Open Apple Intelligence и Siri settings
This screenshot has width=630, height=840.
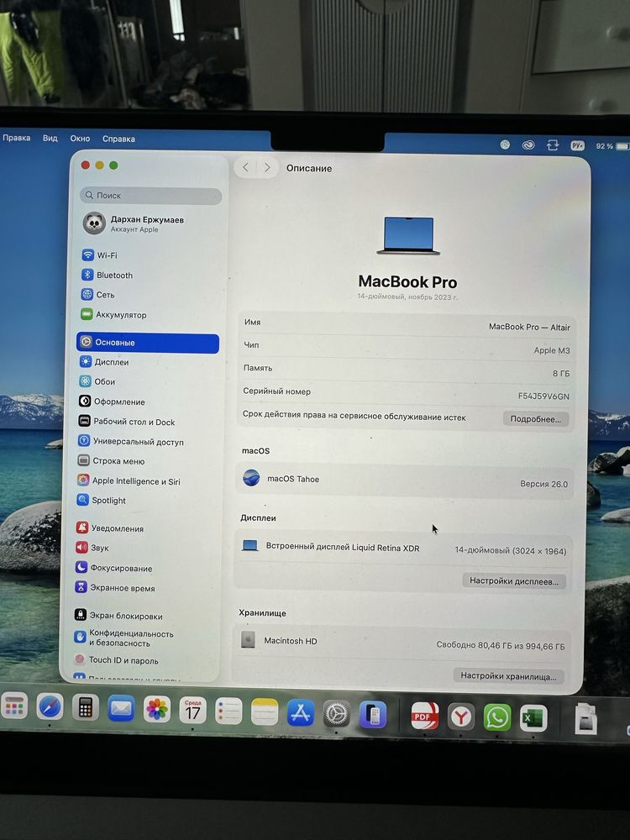point(129,480)
